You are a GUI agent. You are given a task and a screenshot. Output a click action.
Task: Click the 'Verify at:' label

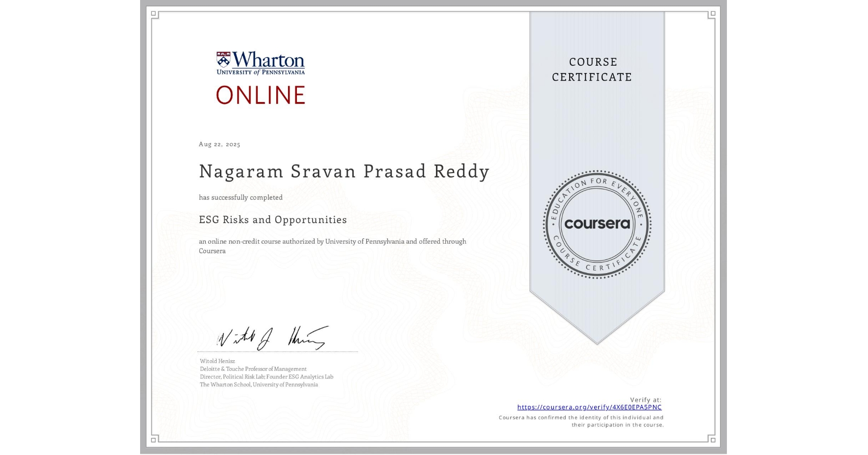tap(646, 400)
